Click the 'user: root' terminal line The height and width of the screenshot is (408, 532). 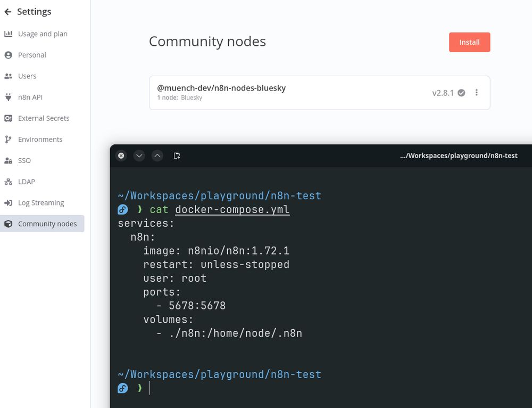tap(174, 278)
